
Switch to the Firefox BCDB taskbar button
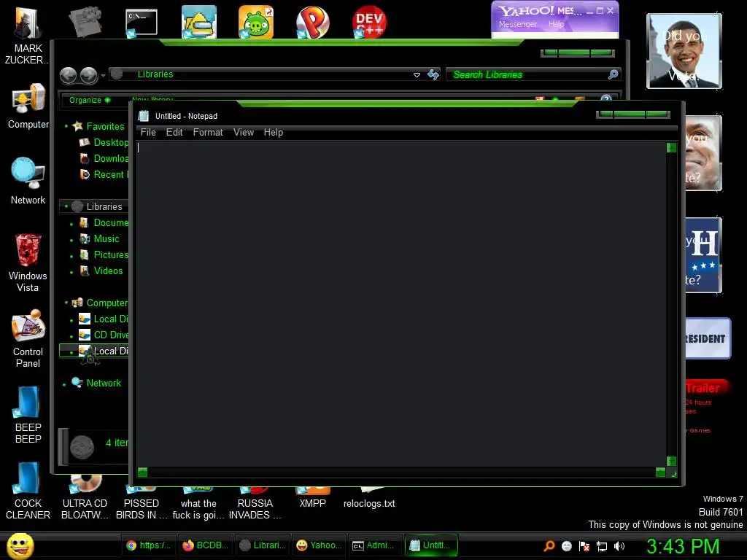[x=206, y=545]
